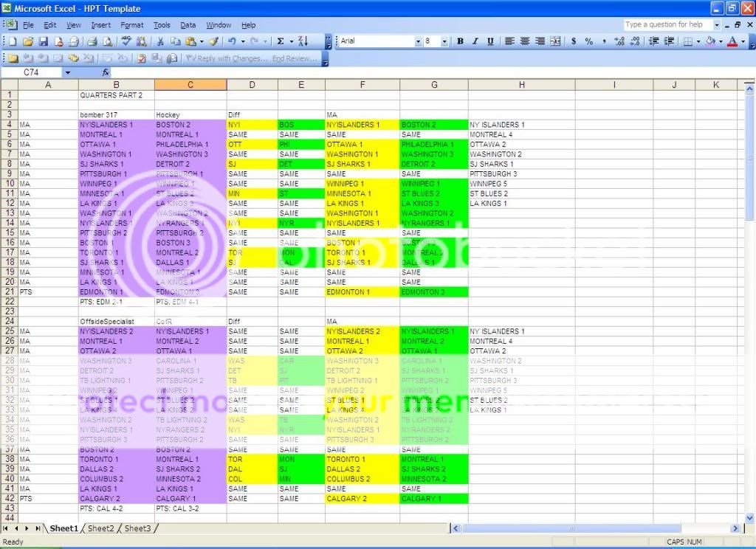Increase the cell indent
The height and width of the screenshot is (549, 756).
click(x=669, y=41)
